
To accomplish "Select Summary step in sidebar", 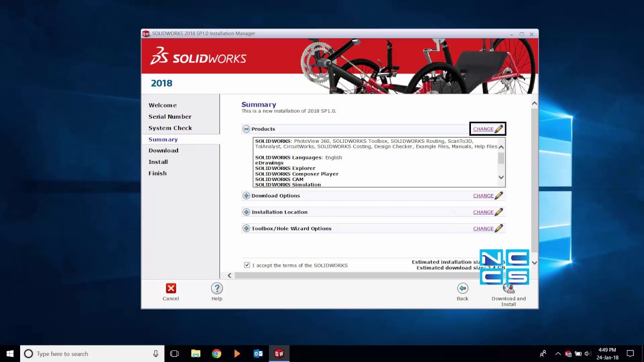I will pyautogui.click(x=163, y=139).
